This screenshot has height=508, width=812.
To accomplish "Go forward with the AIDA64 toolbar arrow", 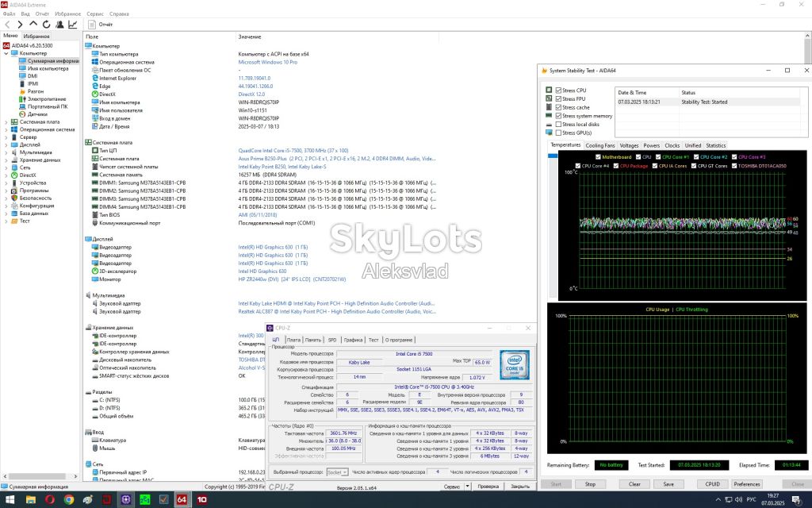I will point(20,25).
